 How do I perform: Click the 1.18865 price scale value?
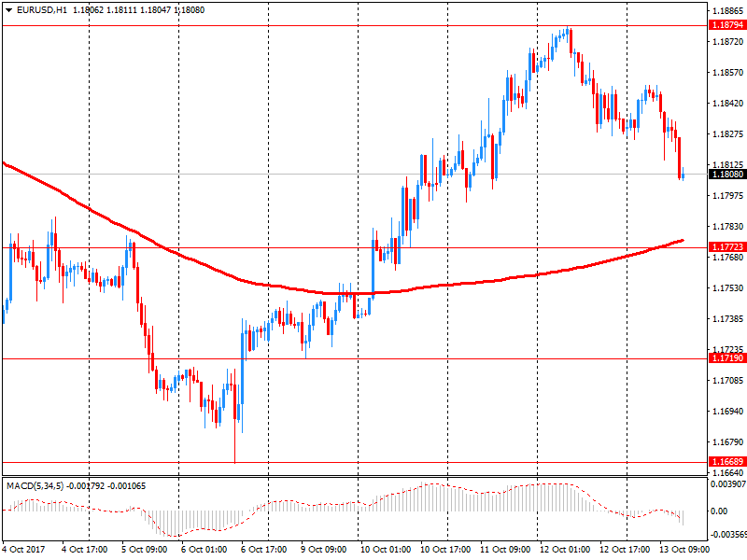[728, 11]
